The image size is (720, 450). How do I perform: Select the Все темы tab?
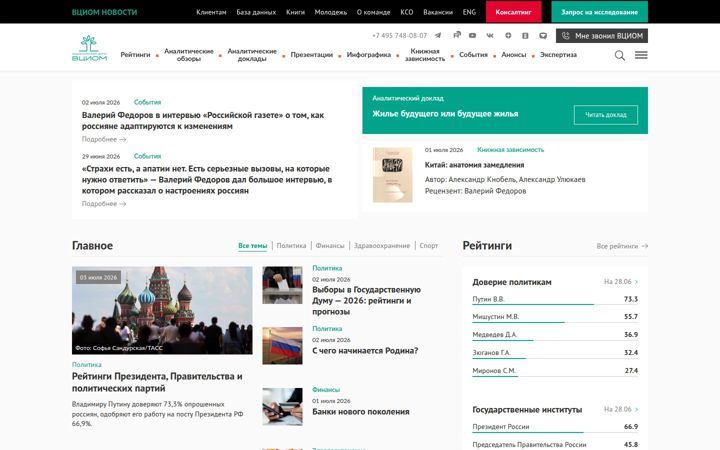point(253,246)
